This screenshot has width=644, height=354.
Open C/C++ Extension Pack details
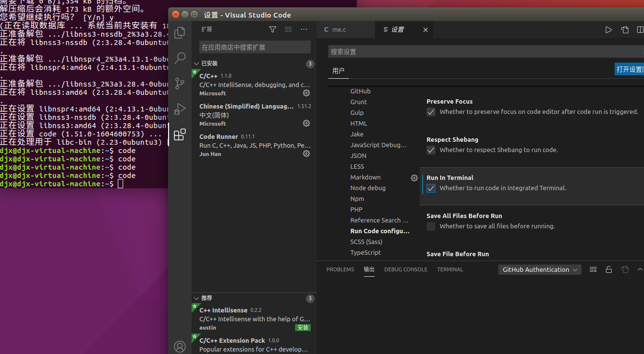click(254, 344)
